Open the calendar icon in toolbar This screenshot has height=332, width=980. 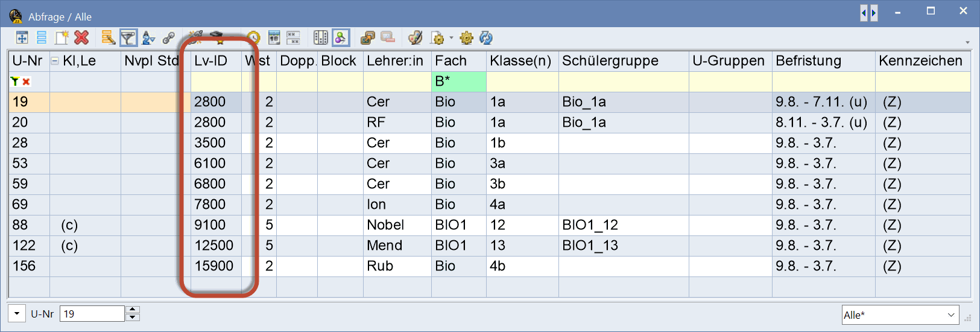(274, 38)
